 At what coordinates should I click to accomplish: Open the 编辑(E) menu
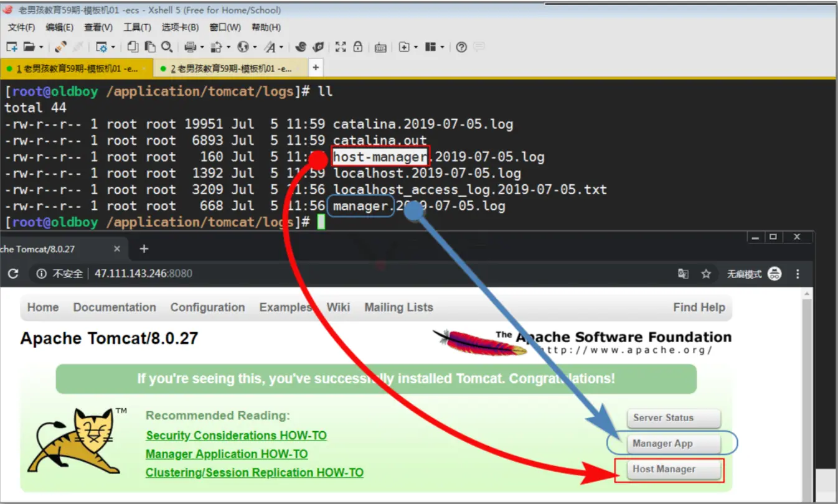point(59,27)
